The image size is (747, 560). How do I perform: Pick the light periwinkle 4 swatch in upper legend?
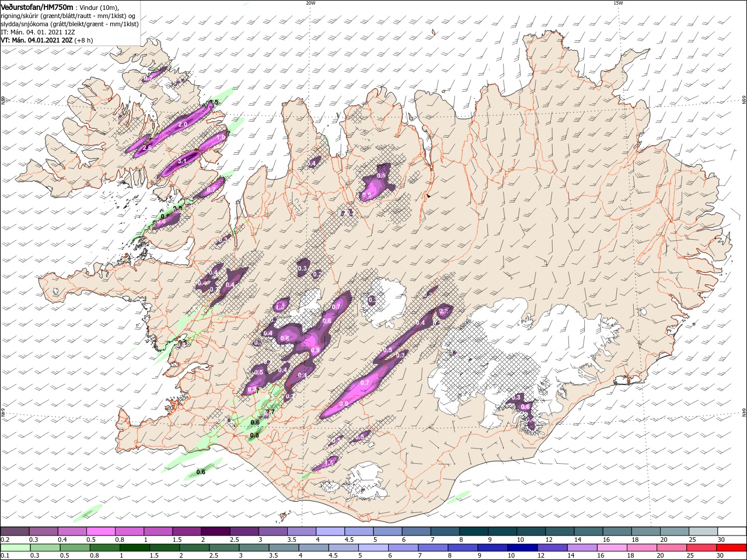click(x=330, y=531)
